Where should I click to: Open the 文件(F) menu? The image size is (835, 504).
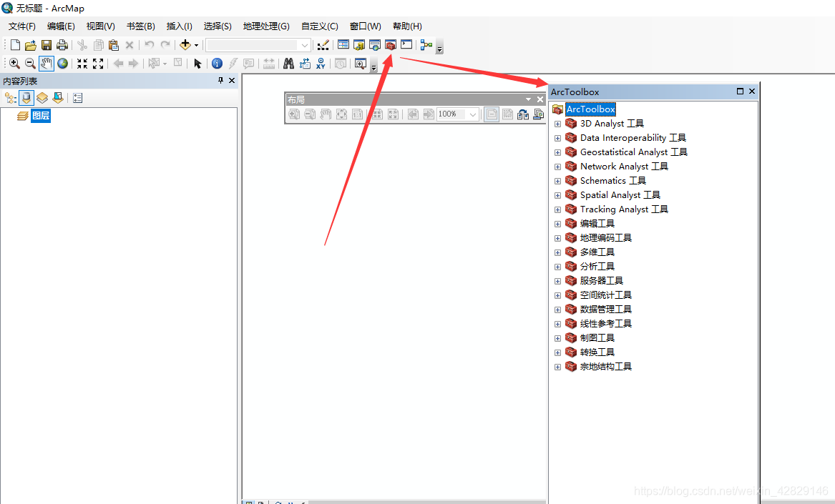click(x=22, y=26)
